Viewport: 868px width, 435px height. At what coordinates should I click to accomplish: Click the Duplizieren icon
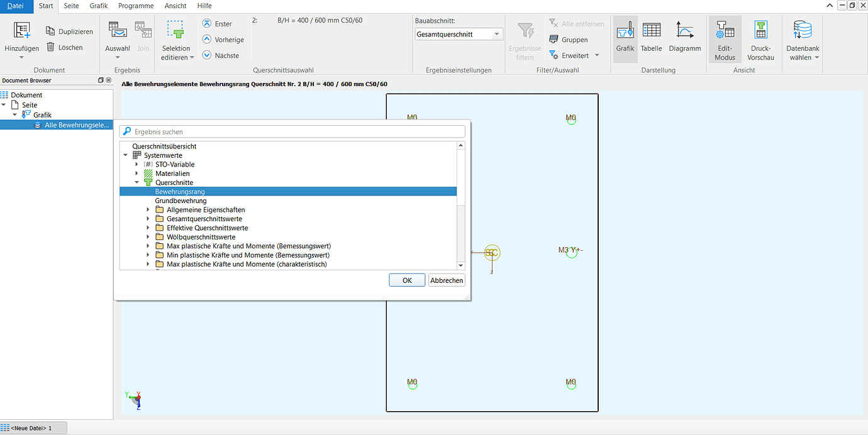(51, 31)
